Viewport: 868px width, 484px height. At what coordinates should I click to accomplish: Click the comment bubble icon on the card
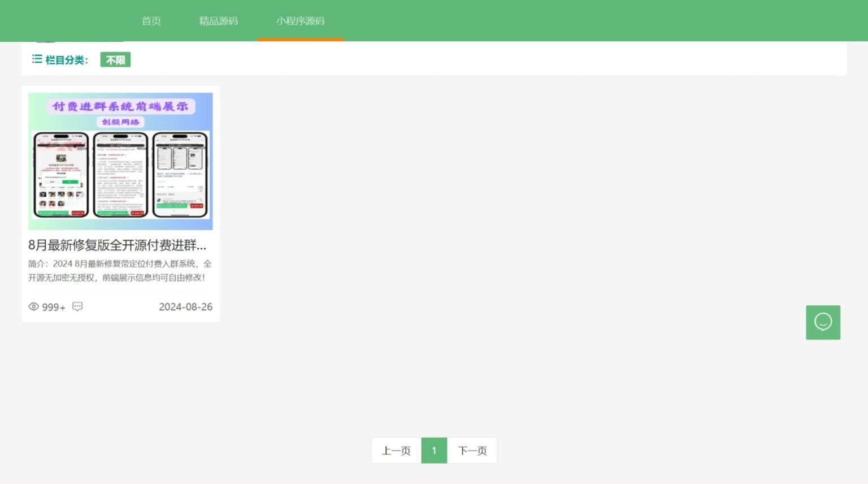77,306
